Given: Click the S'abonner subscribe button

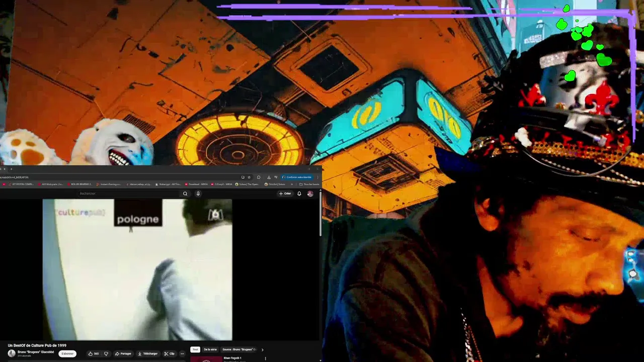Looking at the screenshot, I should point(67,353).
